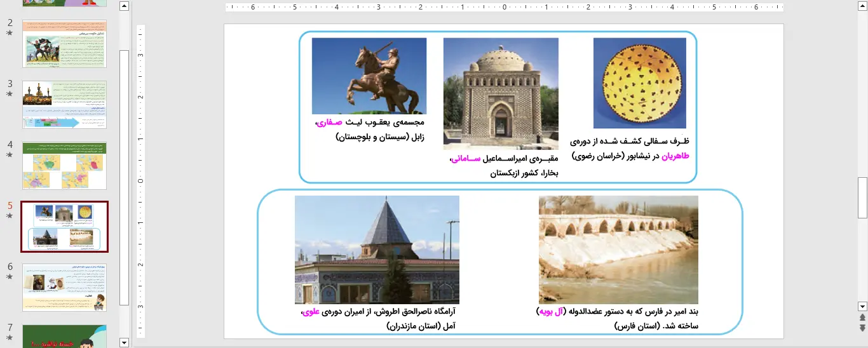
Task: Click the animation star icon under slide 2
Action: [10, 32]
